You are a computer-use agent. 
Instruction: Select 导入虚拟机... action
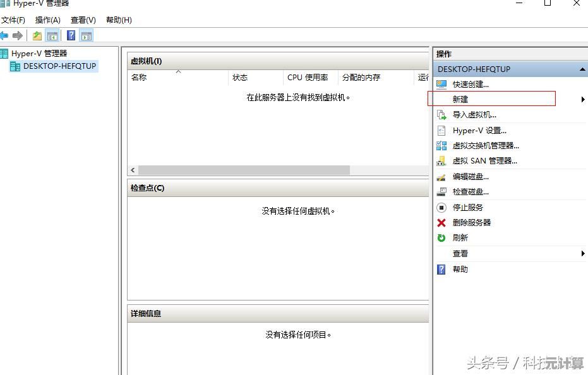pyautogui.click(x=474, y=115)
